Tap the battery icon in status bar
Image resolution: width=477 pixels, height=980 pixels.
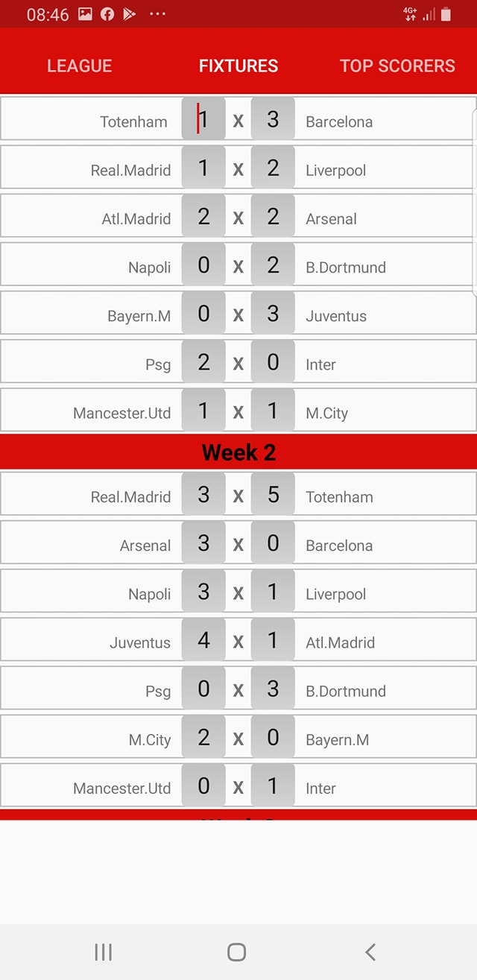[446, 14]
